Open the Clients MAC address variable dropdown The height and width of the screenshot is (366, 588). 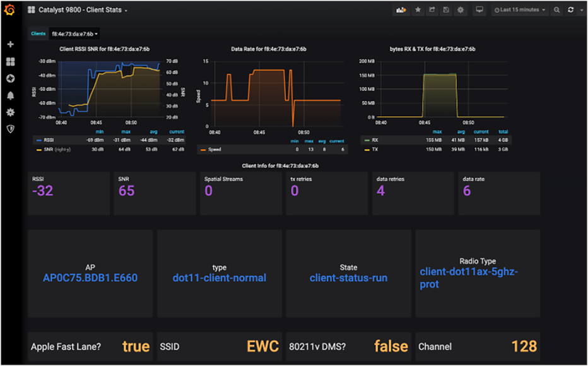(74, 33)
